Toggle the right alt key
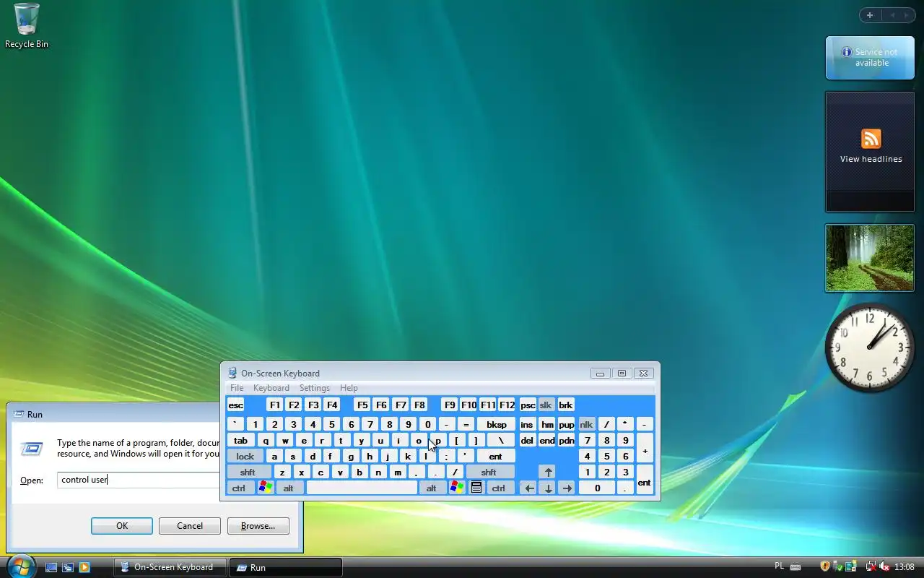Image resolution: width=924 pixels, height=578 pixels. (432, 488)
